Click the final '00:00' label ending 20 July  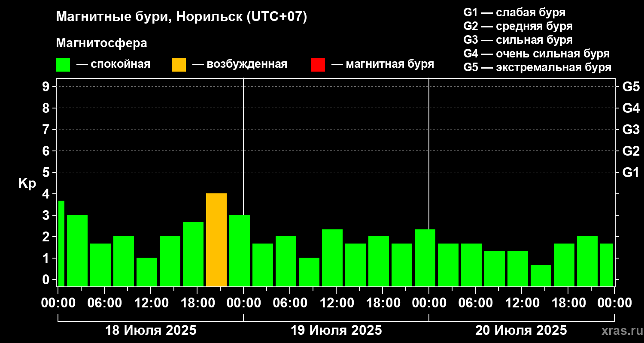tap(614, 303)
